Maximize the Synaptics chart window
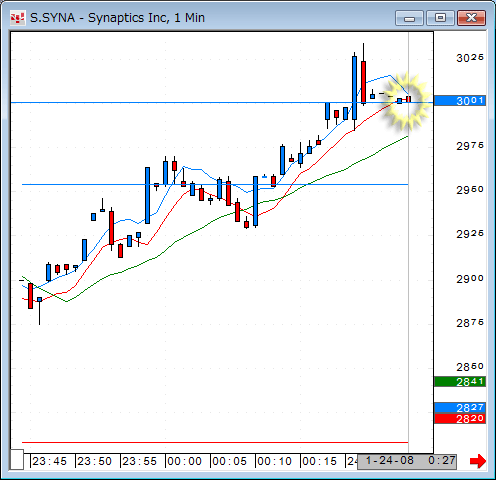The height and width of the screenshot is (480, 496). coord(440,18)
